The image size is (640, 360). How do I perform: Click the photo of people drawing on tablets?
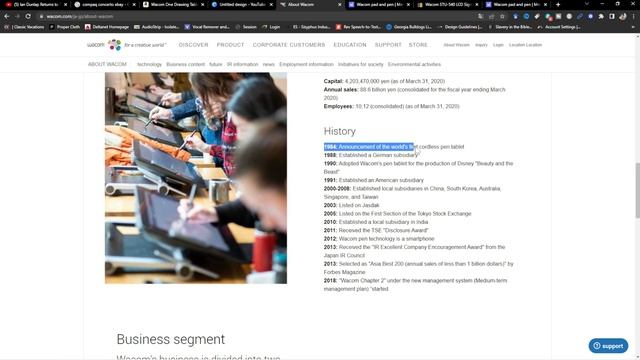click(196, 178)
